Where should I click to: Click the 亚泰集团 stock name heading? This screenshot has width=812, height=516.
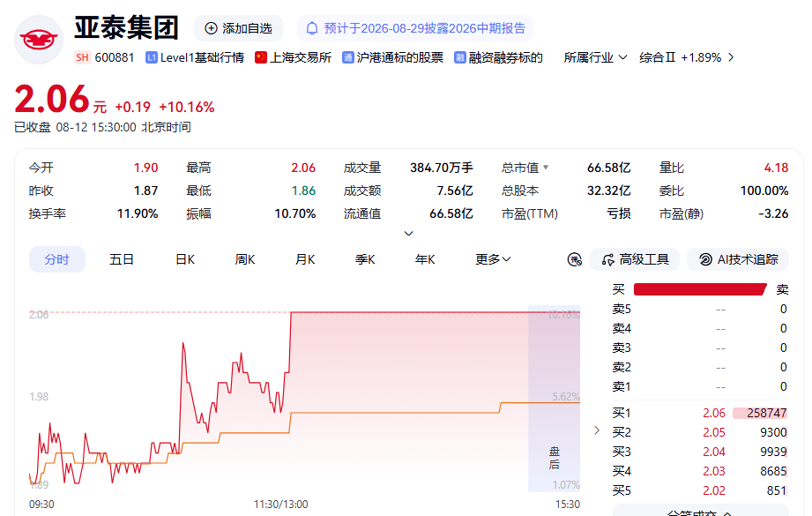(126, 27)
